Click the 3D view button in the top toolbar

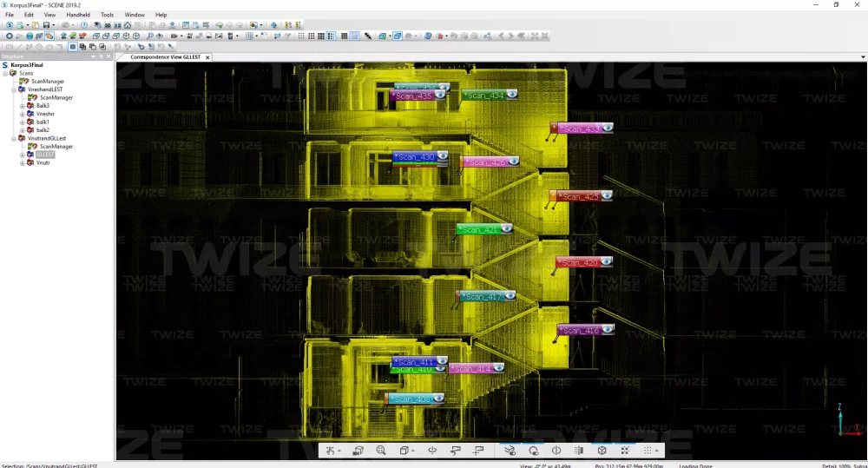coord(107,25)
